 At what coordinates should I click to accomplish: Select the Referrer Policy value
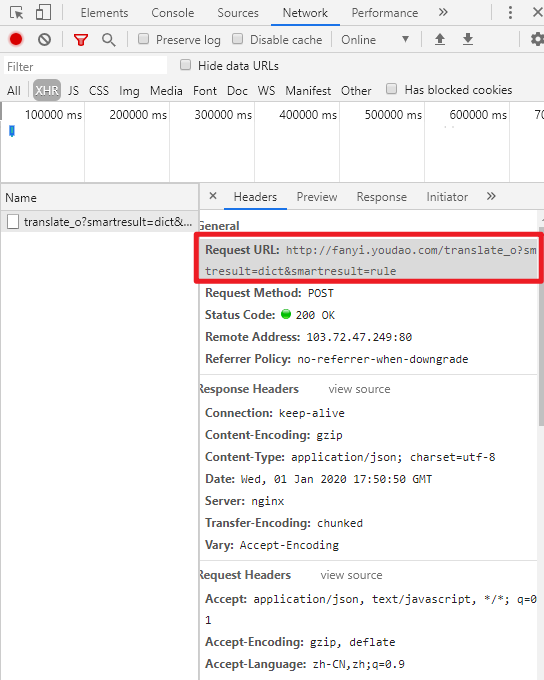383,359
